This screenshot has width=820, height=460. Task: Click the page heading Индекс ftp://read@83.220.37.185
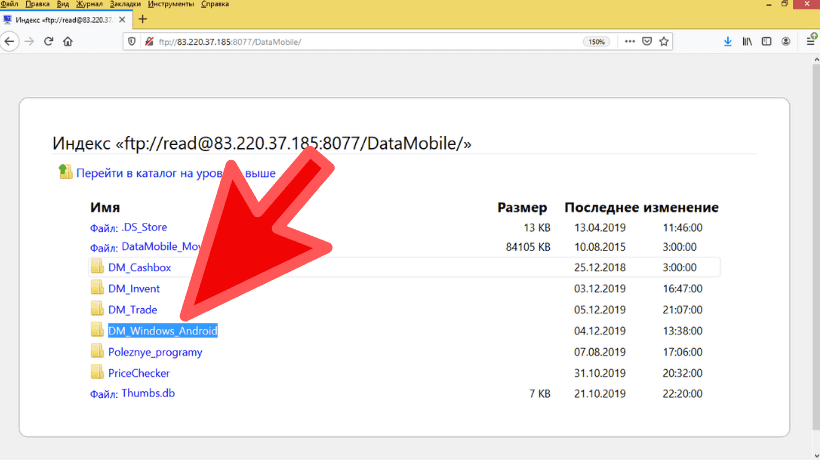(261, 143)
